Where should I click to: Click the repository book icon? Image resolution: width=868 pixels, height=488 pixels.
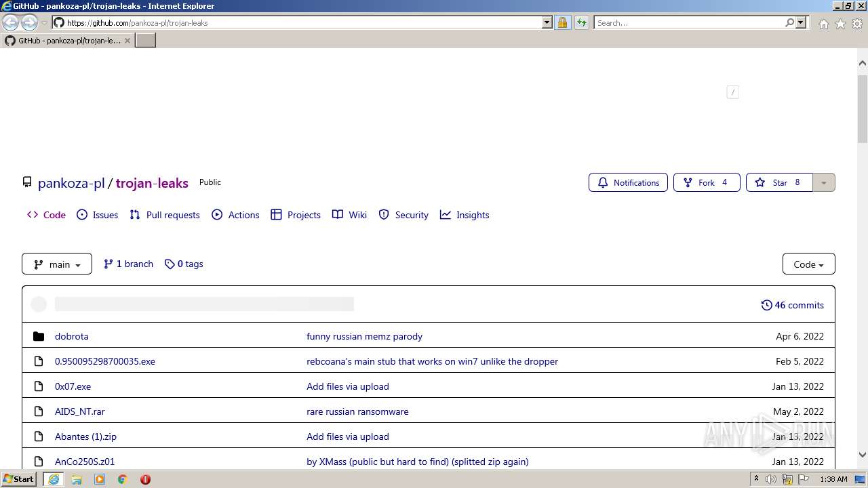pos(27,182)
